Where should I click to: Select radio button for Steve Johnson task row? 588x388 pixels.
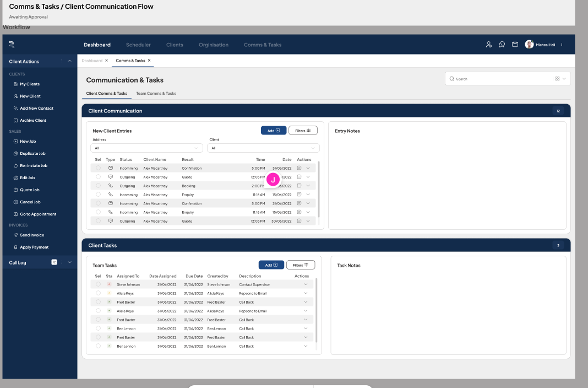(x=98, y=284)
